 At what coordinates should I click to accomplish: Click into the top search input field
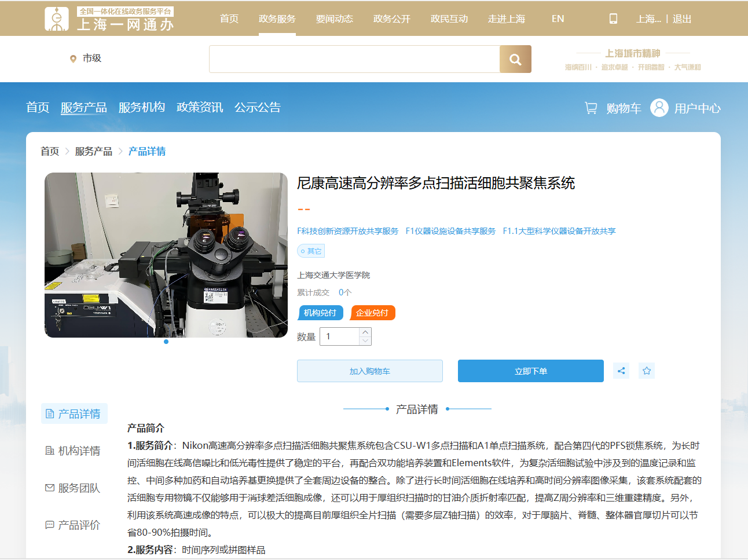(354, 59)
